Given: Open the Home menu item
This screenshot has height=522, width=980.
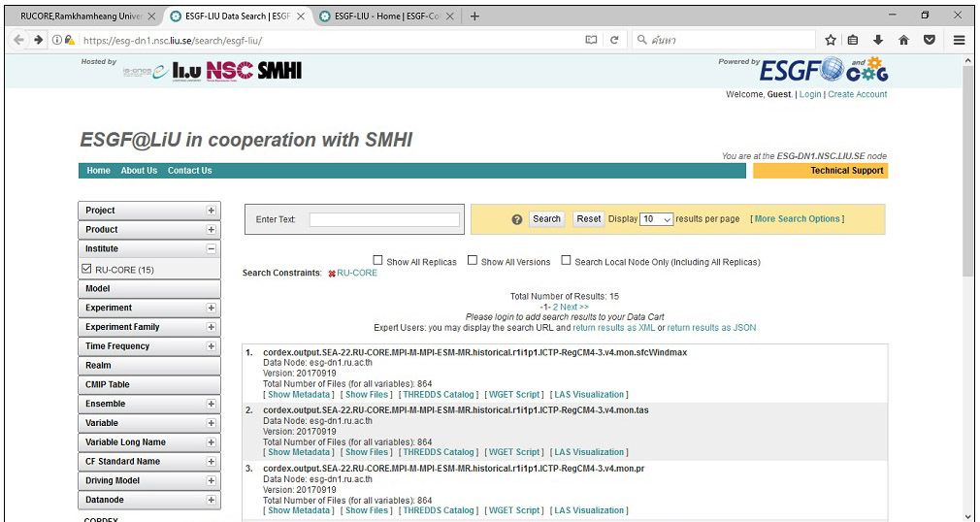Looking at the screenshot, I should (x=99, y=171).
